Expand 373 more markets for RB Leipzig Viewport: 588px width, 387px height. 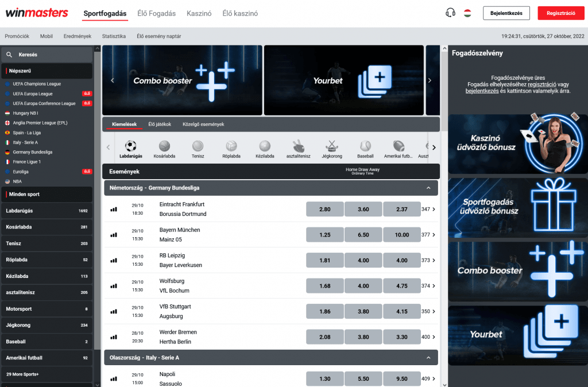coord(428,260)
